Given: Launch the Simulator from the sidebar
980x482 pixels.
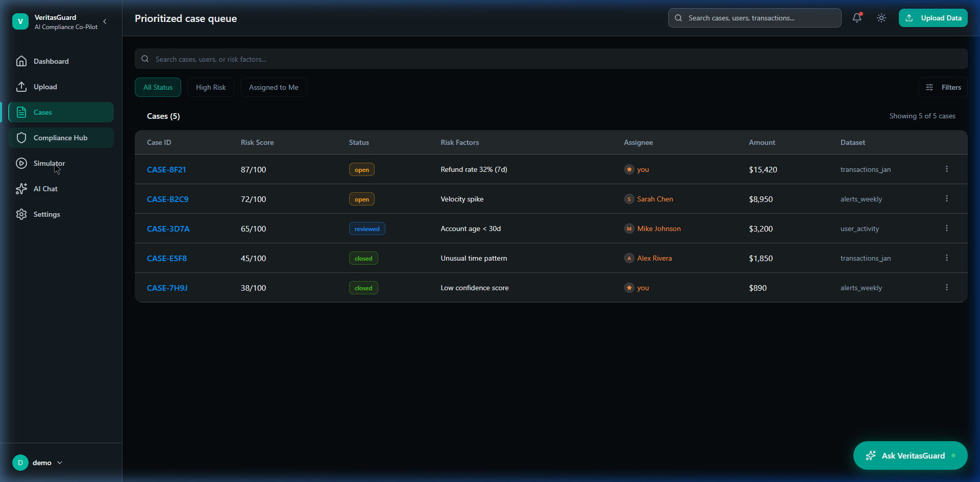Looking at the screenshot, I should (x=48, y=163).
